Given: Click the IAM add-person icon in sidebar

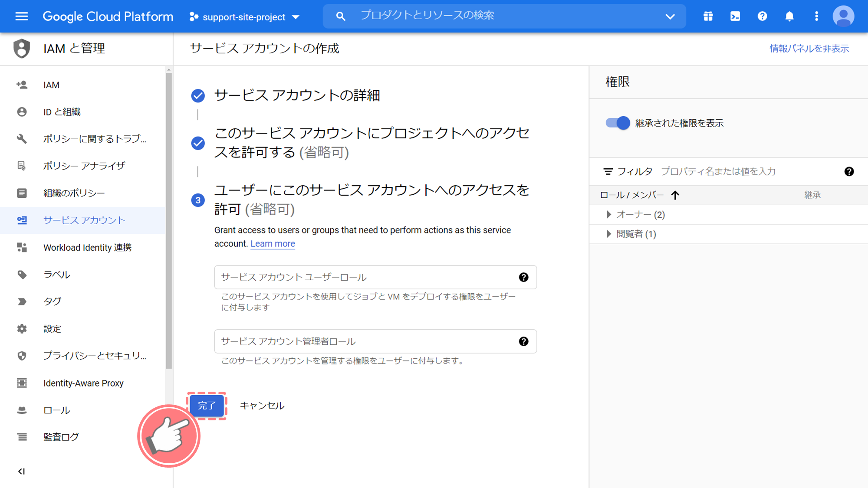Looking at the screenshot, I should click(22, 85).
